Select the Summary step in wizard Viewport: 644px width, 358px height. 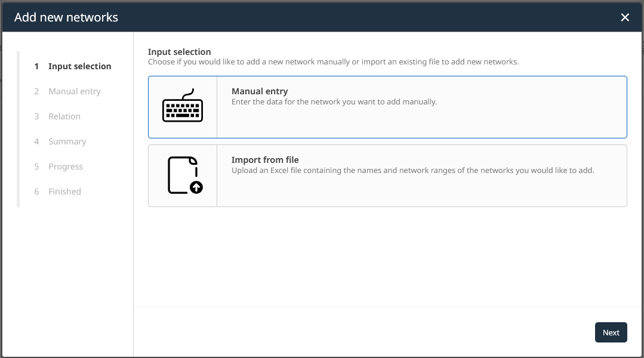(x=67, y=141)
